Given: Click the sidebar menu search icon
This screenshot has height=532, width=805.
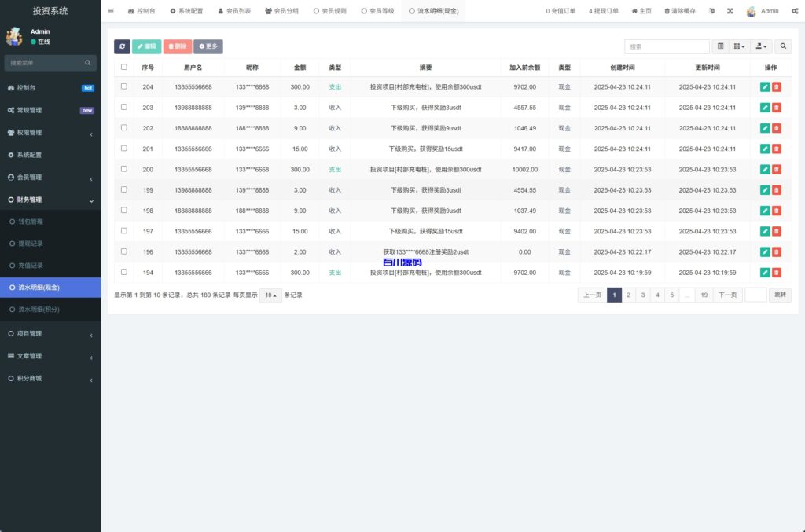Looking at the screenshot, I should click(x=88, y=63).
